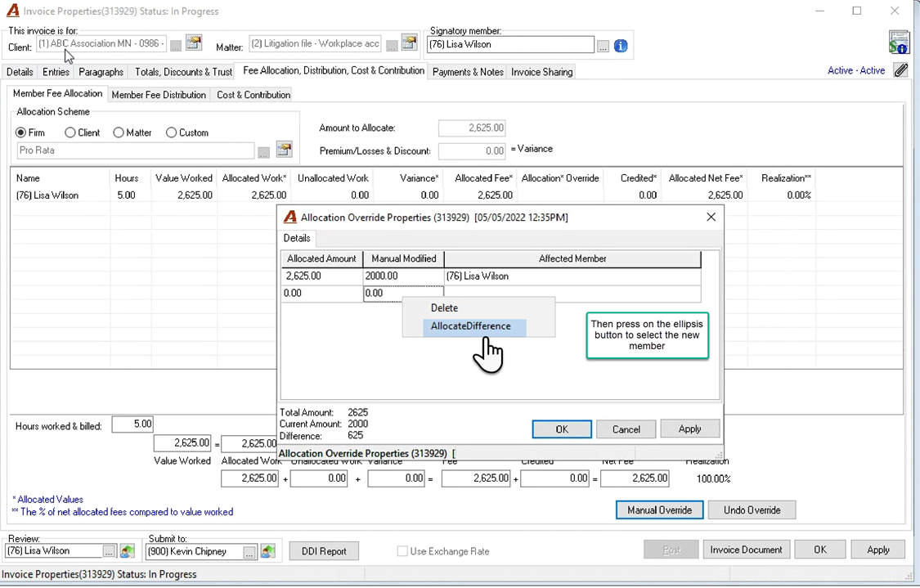Image resolution: width=920 pixels, height=588 pixels.
Task: Click the Submit to member properties icon
Action: pyautogui.click(x=268, y=552)
